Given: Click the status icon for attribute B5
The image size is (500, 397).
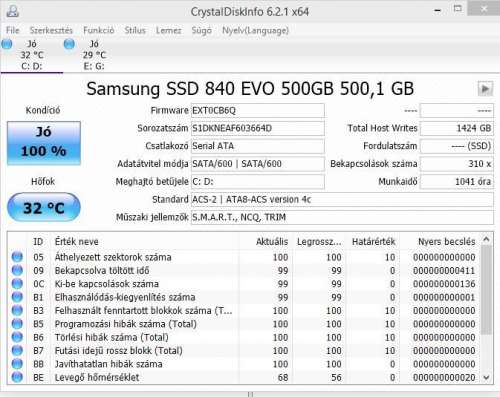Looking at the screenshot, I should click(x=17, y=324).
